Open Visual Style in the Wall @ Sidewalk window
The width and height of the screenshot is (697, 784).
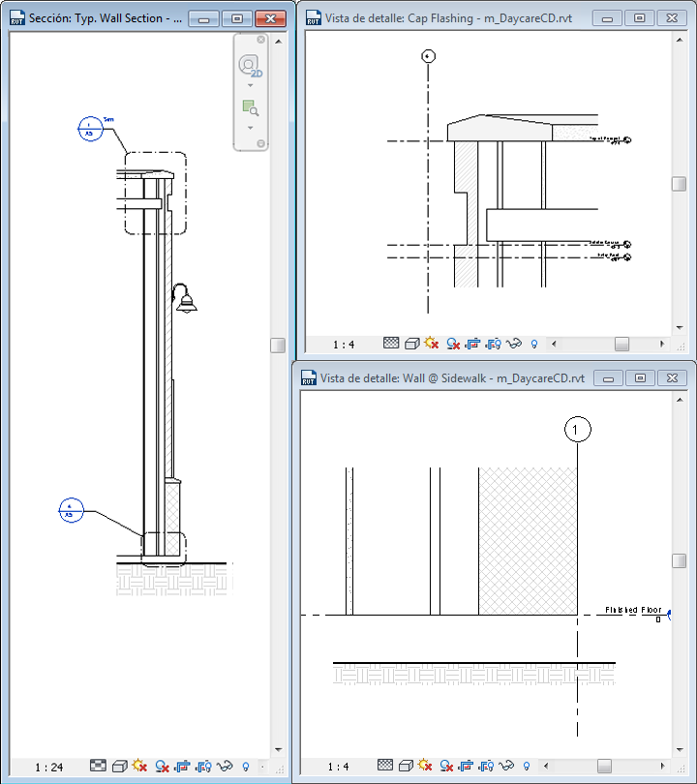406,766
